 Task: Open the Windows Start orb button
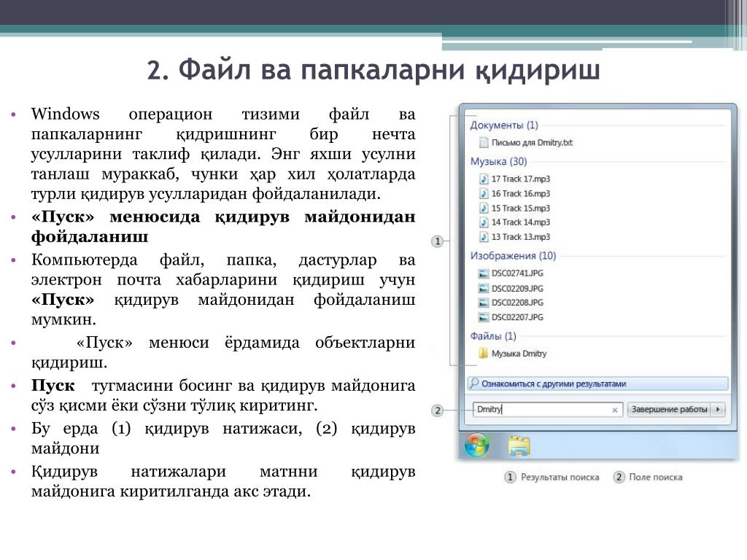pyautogui.click(x=477, y=446)
